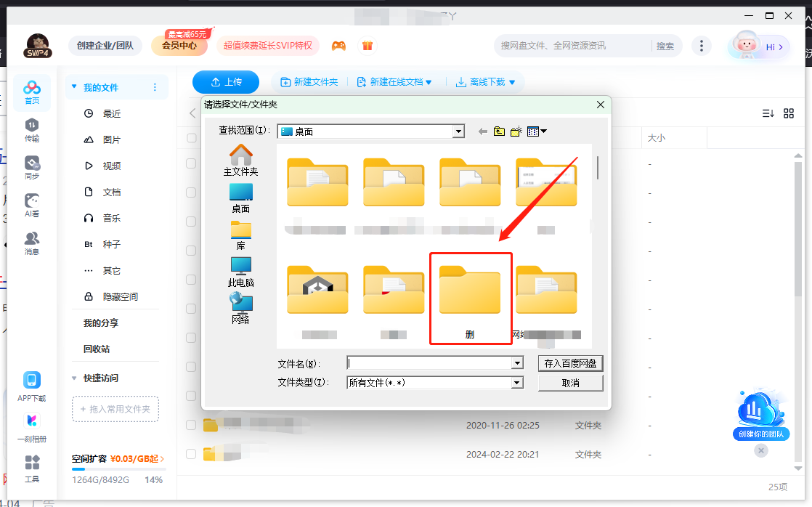Switch to grid view layout
Screen dimensions: 812x507
790,113
